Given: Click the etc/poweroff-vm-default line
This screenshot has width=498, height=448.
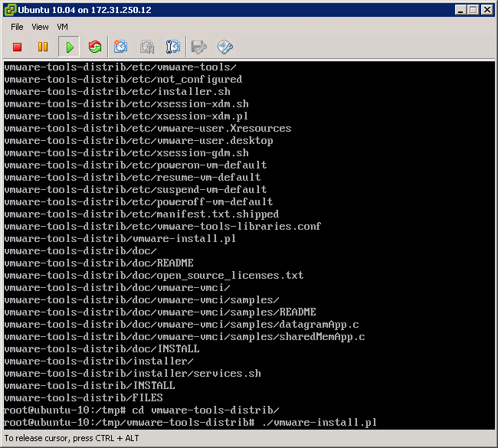Looking at the screenshot, I should click(x=139, y=201).
